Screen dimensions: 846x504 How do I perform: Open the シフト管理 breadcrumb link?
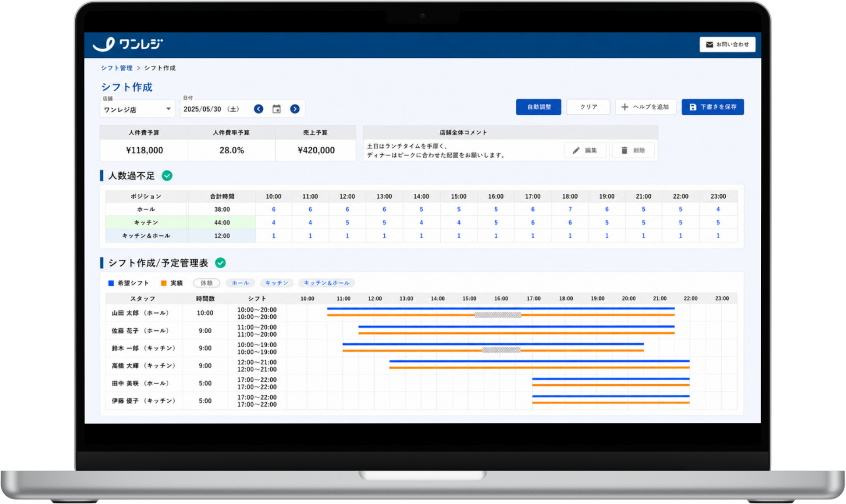click(116, 68)
